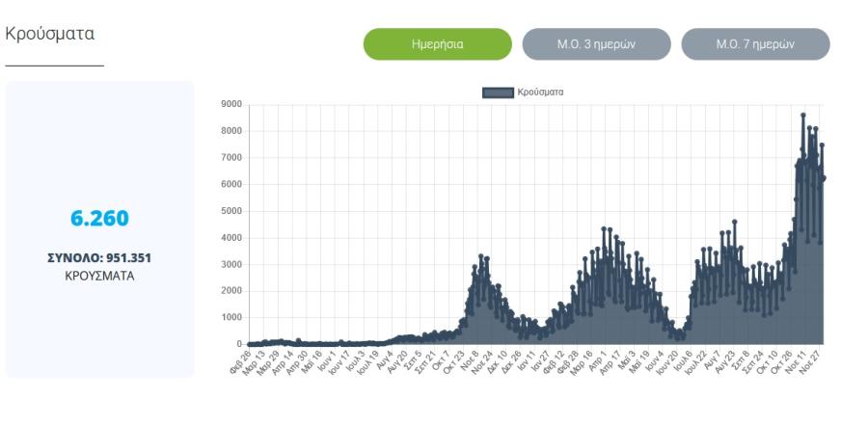Viewport: 868px width, 425px height.
Task: Click the 9000 y-axis label
Action: coord(231,104)
